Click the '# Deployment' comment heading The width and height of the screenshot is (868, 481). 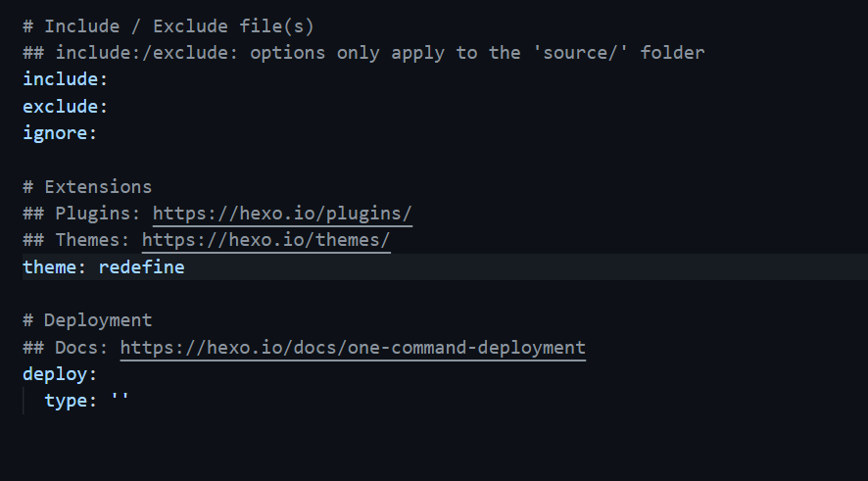click(x=87, y=319)
